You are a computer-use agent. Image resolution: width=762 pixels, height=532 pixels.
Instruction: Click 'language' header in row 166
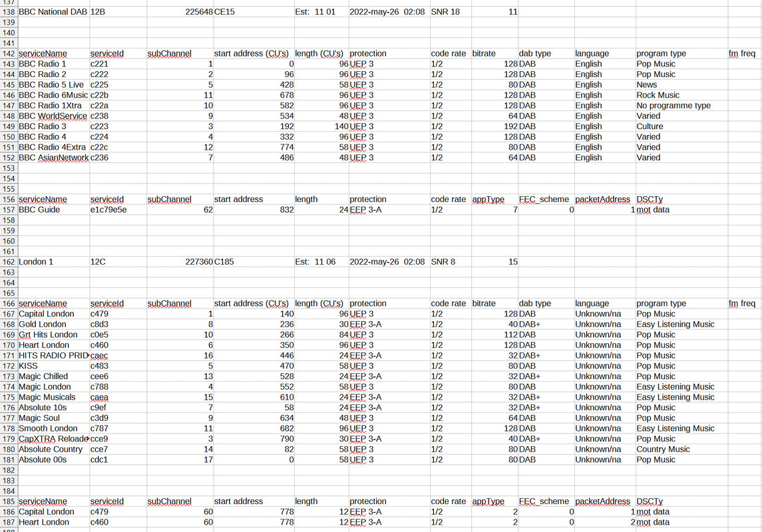605,304
